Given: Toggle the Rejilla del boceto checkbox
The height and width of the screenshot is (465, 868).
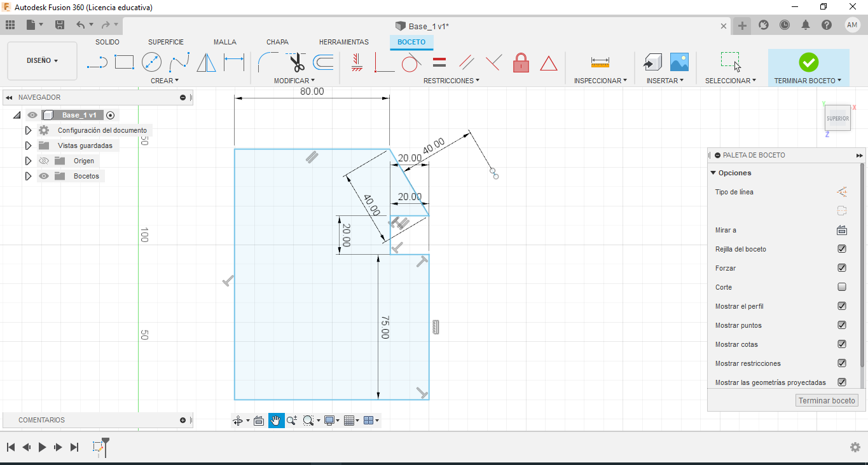Looking at the screenshot, I should pyautogui.click(x=842, y=249).
